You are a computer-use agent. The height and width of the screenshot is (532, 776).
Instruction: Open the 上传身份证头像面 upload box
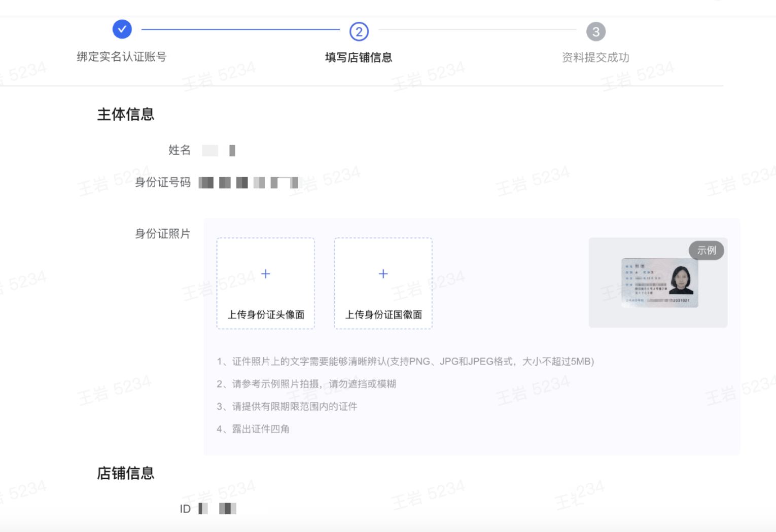pos(265,283)
